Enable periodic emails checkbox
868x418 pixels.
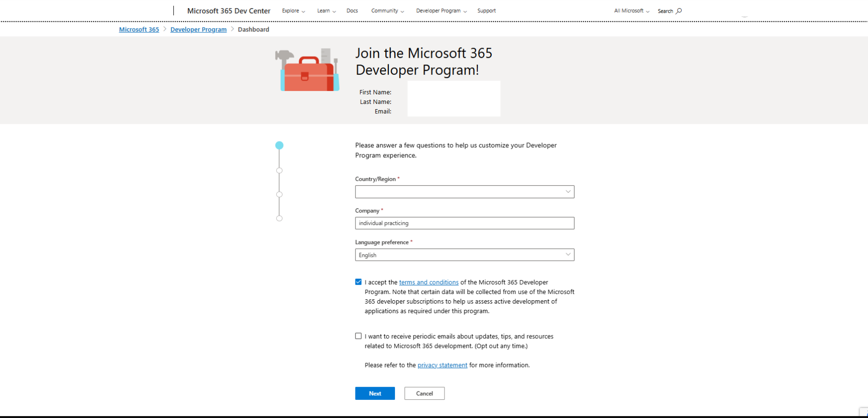point(358,336)
